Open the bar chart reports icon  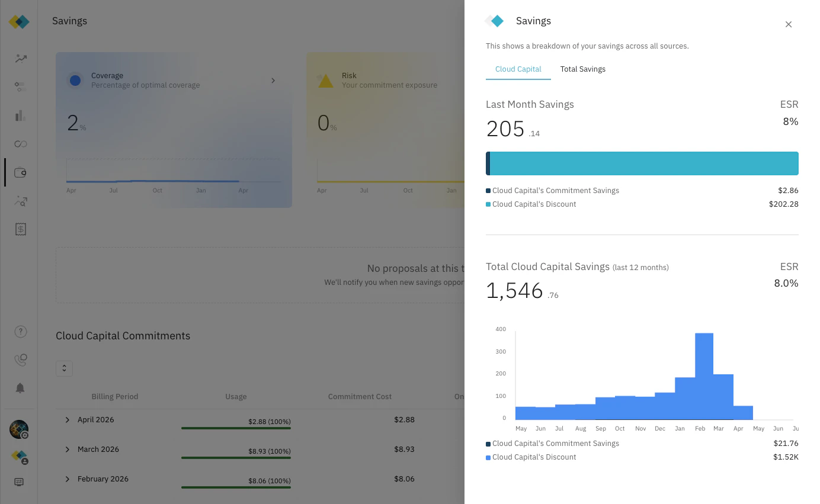point(20,115)
